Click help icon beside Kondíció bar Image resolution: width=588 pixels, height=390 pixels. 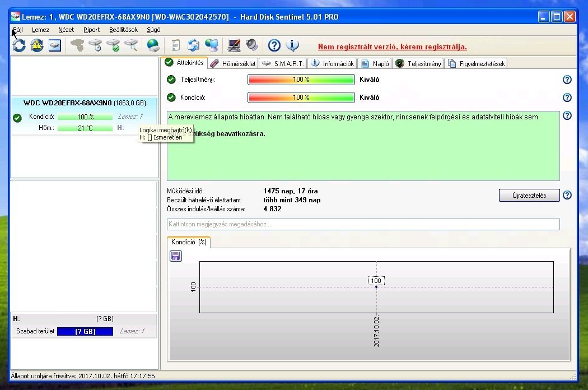(567, 97)
